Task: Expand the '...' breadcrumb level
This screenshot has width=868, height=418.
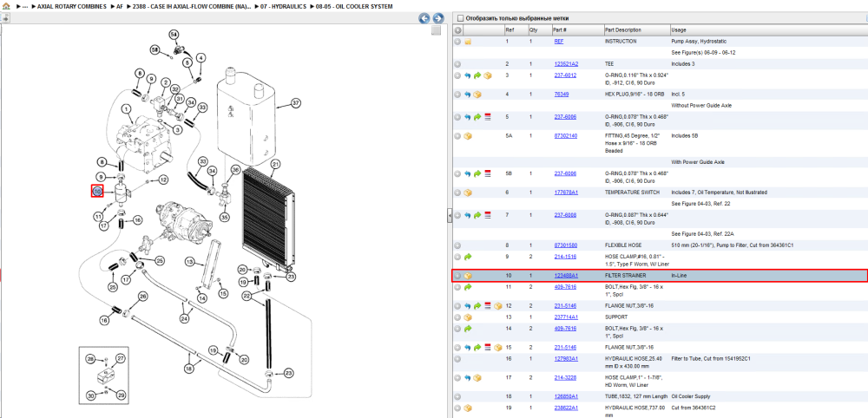Action: pyautogui.click(x=25, y=6)
